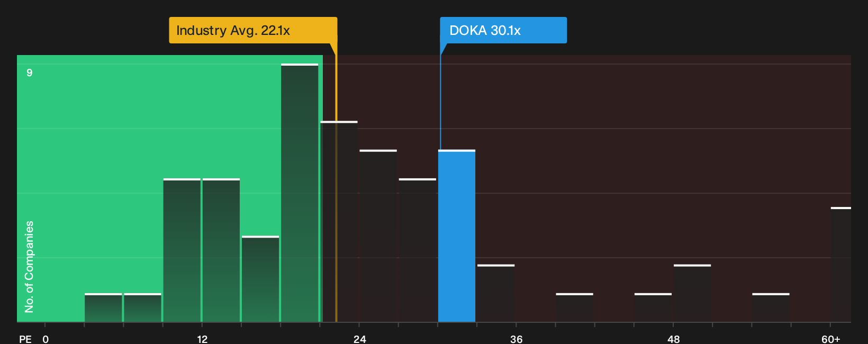
Task: Click the PE axis title
Action: pos(25,339)
